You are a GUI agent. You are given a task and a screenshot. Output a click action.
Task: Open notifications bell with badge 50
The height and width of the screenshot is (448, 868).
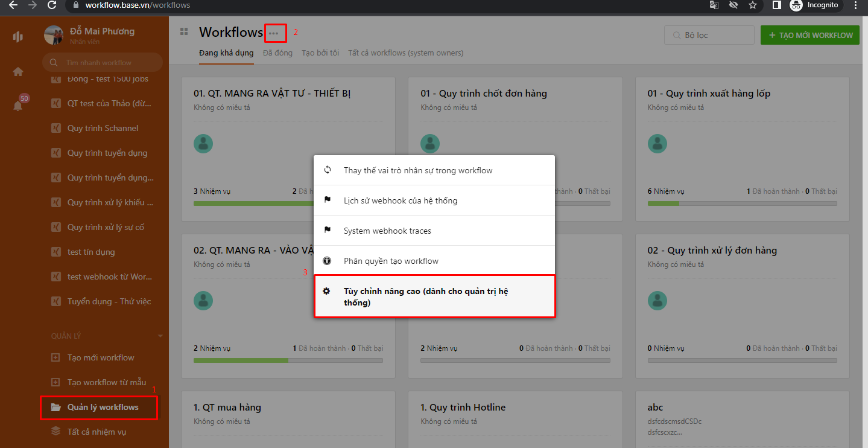18,106
